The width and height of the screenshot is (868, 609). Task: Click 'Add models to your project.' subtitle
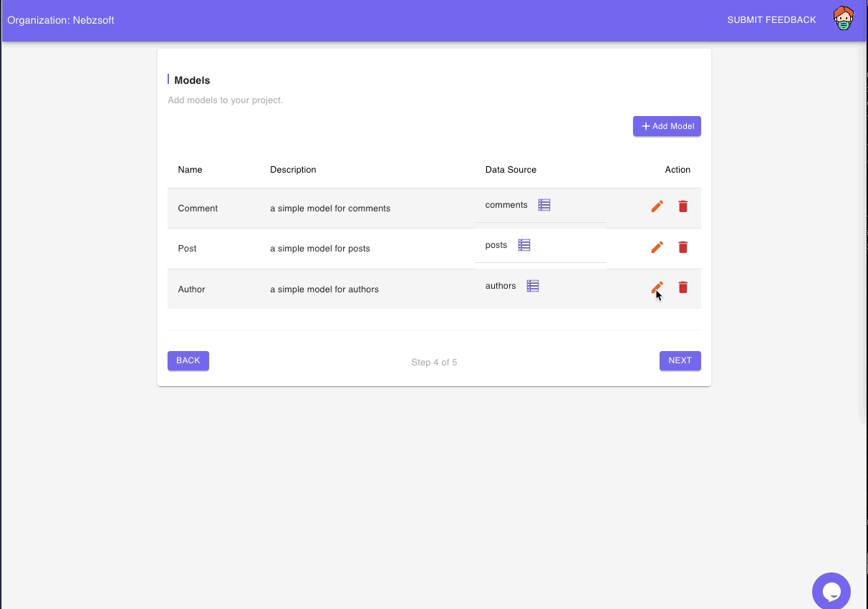(226, 100)
